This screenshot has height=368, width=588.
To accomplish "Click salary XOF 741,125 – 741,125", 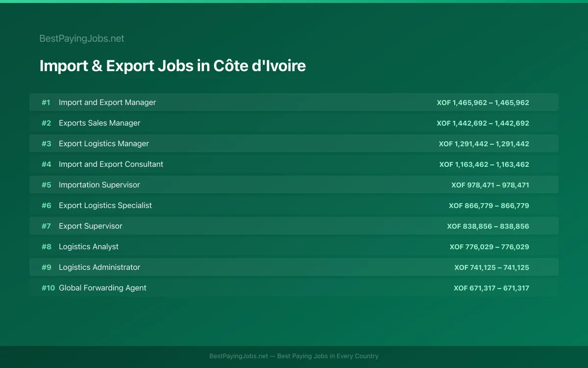I will (492, 267).
